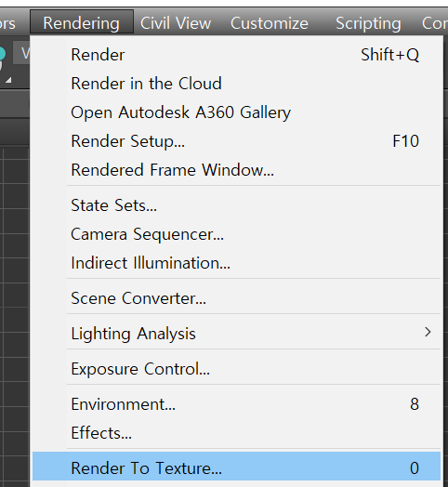Open Rendered Frame Window

tap(236, 170)
